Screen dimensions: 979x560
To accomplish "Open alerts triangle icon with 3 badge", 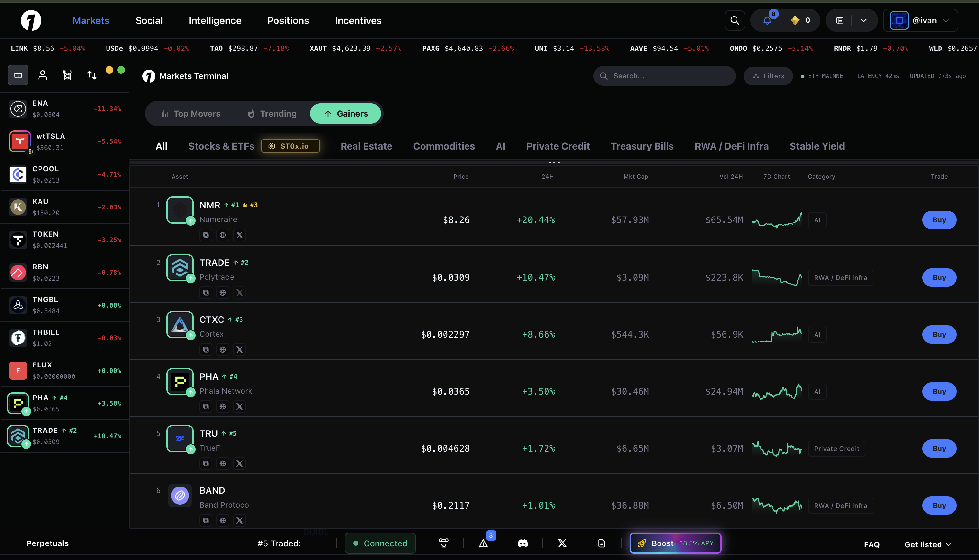I will click(484, 543).
